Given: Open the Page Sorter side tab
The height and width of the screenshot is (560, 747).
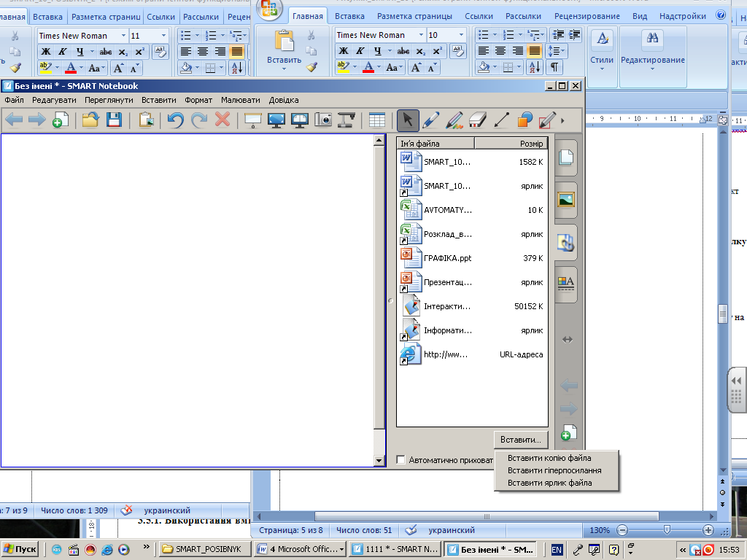Looking at the screenshot, I should 566,157.
